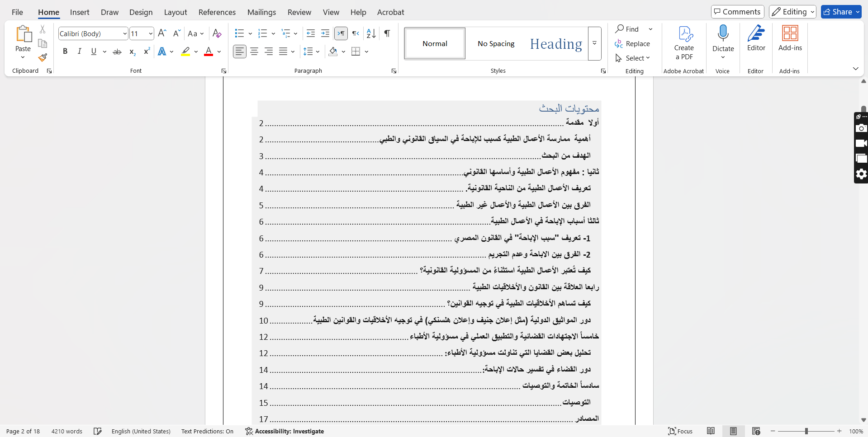Select the Format Painter brush
Screen dimensions: 868x437
[43, 57]
